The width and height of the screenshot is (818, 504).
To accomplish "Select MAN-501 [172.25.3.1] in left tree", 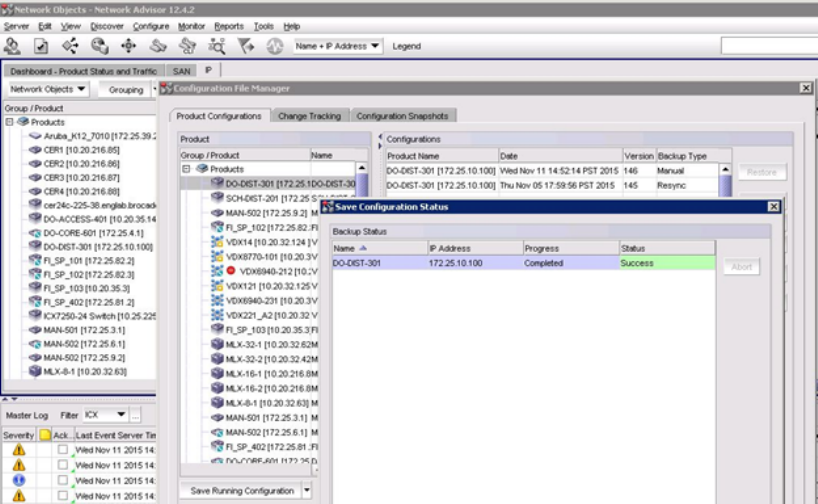I will (x=84, y=330).
